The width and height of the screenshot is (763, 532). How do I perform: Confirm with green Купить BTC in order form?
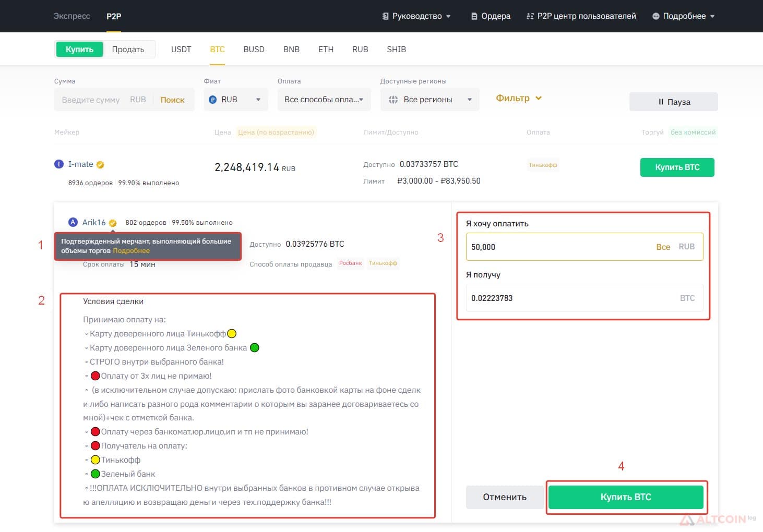pyautogui.click(x=626, y=497)
